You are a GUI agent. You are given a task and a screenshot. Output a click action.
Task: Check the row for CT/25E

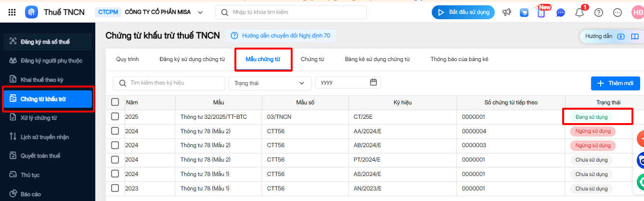pyautogui.click(x=115, y=116)
